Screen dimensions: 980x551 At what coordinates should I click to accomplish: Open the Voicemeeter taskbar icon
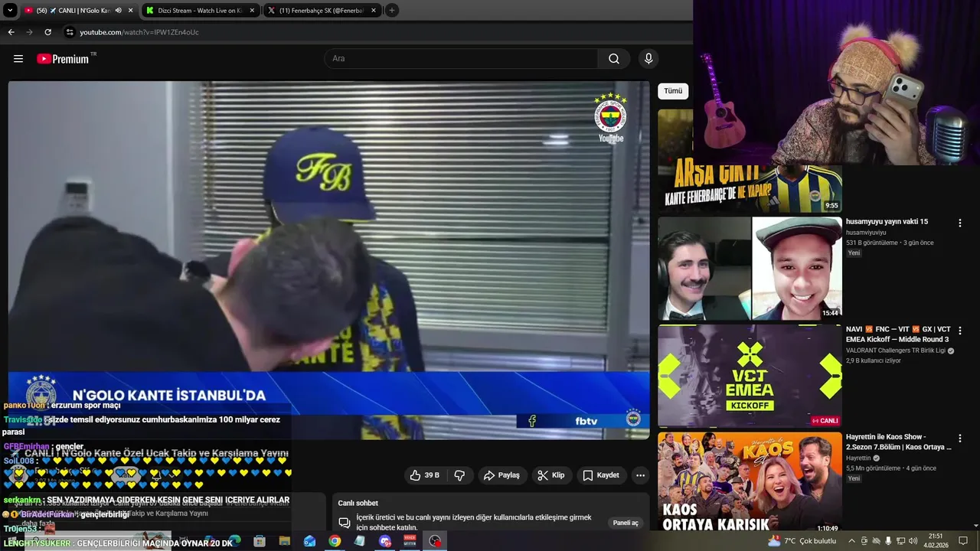(410, 541)
